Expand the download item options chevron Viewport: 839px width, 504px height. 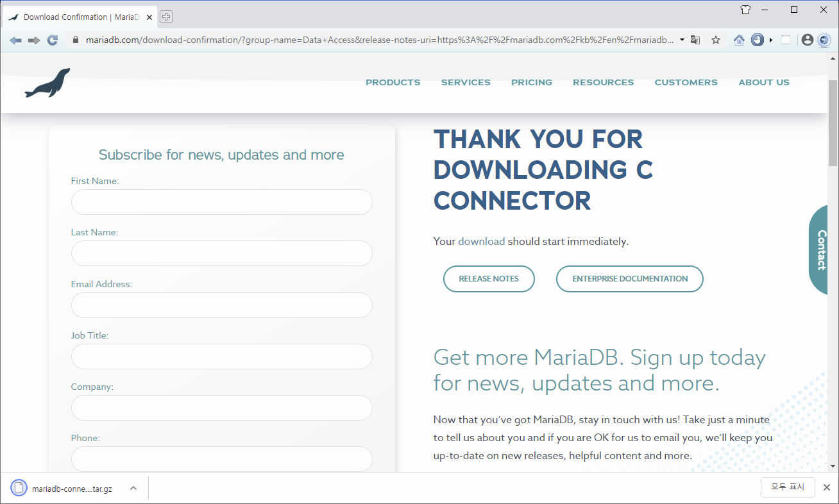133,489
